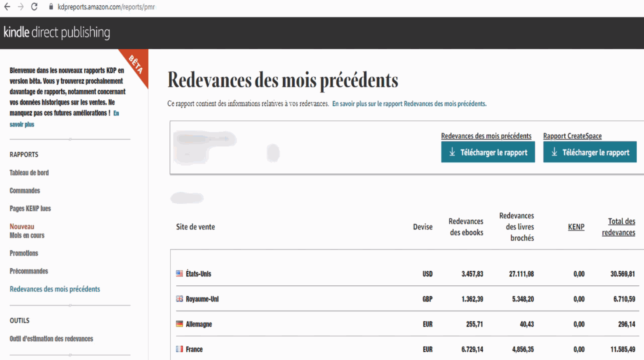Open the Commandes report

[x=25, y=190]
